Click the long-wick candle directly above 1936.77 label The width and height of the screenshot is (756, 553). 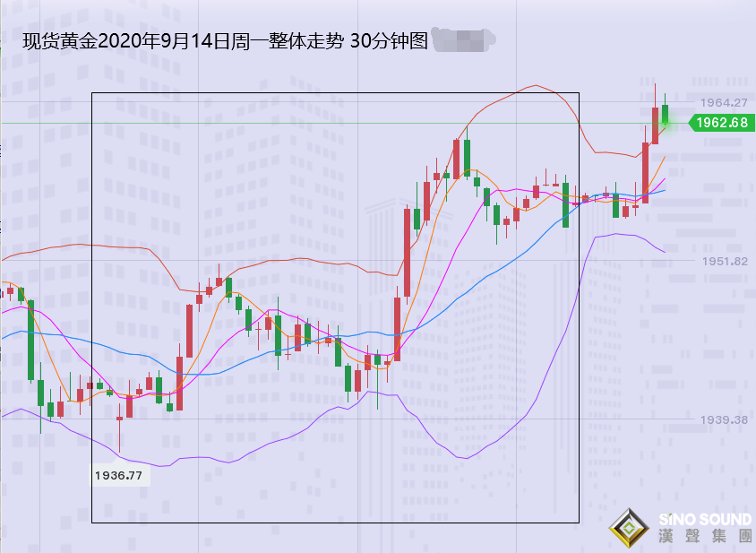point(119,428)
